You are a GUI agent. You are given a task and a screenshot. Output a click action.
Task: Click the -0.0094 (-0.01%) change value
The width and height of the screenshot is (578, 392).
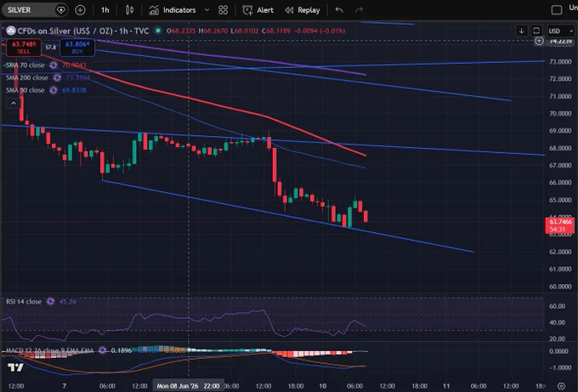320,31
